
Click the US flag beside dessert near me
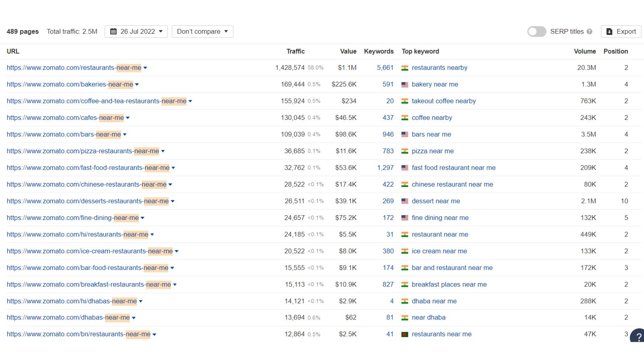(x=405, y=201)
